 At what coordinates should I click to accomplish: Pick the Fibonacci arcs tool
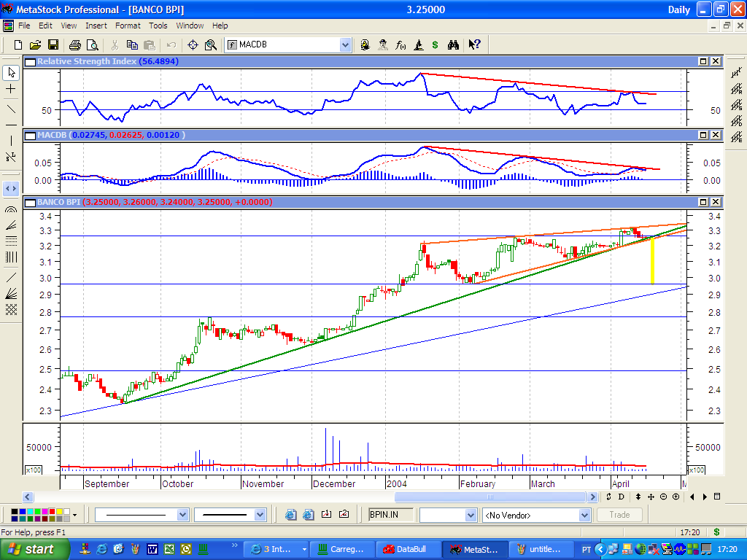point(11,209)
